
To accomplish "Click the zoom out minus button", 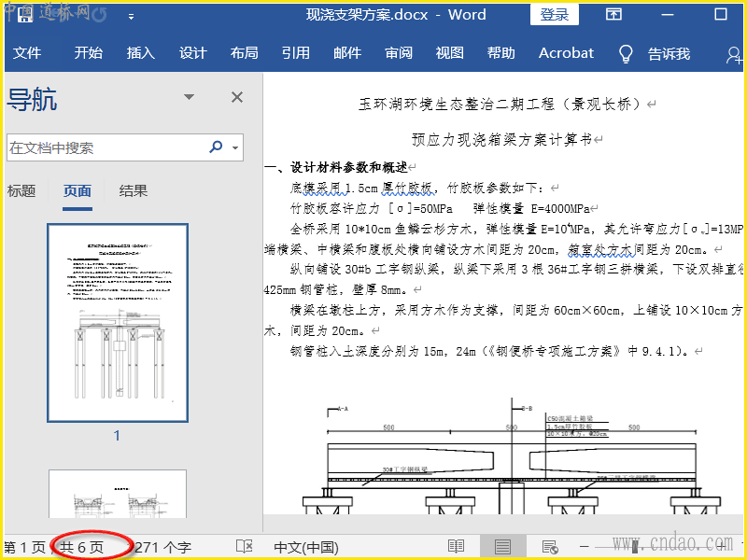I will pos(585,547).
